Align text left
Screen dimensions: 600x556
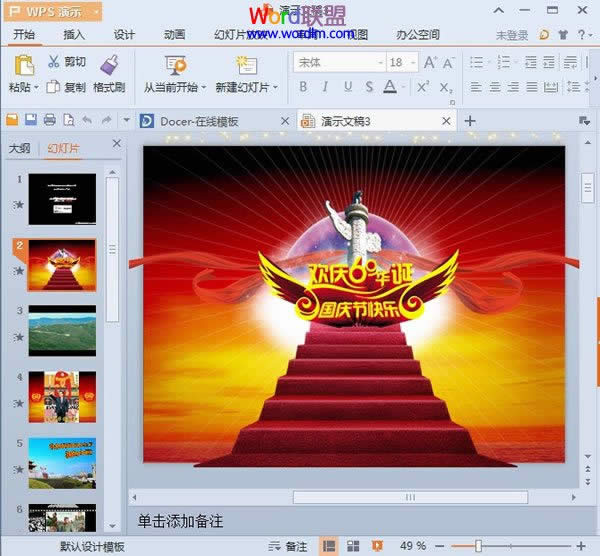click(476, 87)
